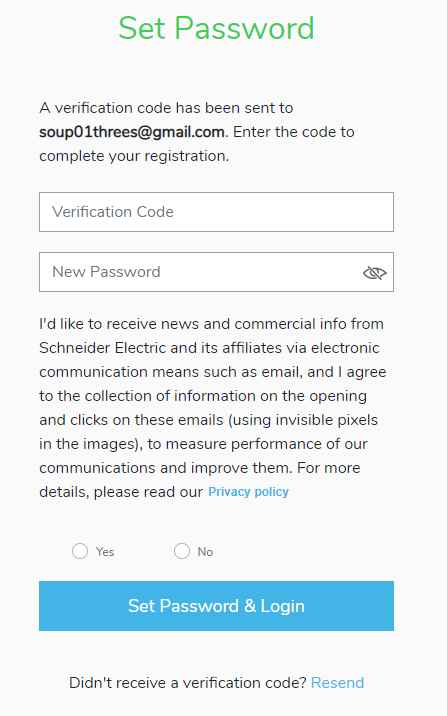Click the soup01threes@gmail.com email address
The height and width of the screenshot is (716, 447).
132,132
